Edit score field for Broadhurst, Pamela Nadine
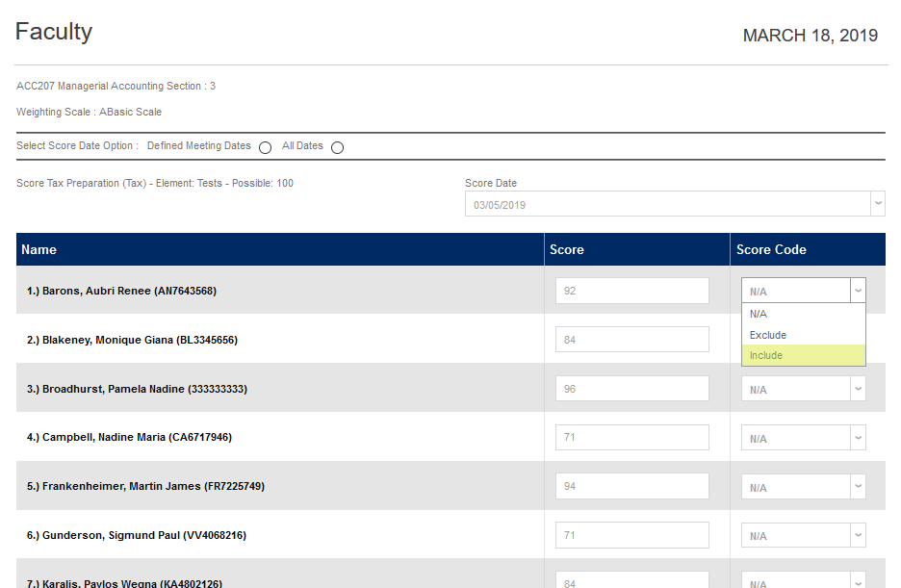The height and width of the screenshot is (588, 901). [x=631, y=389]
